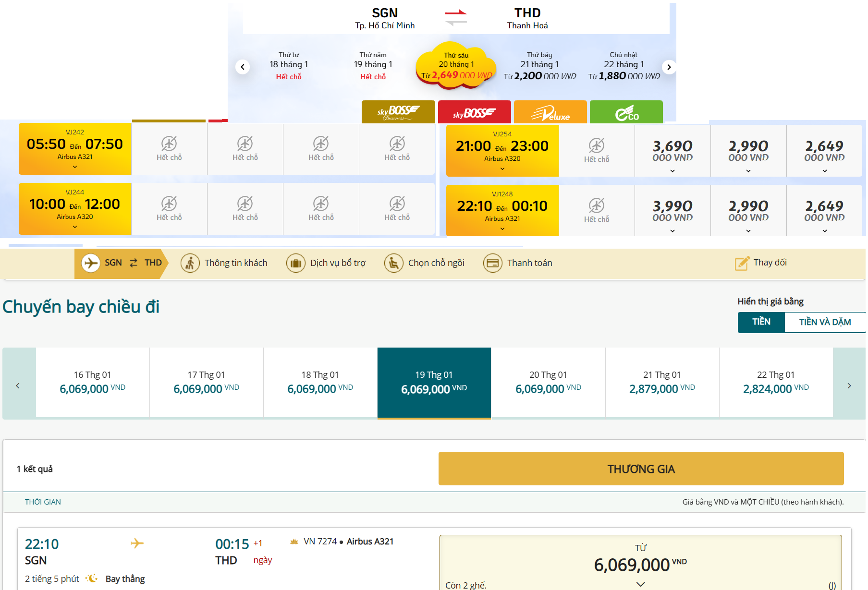Swap SGN and THD route arrows

(456, 18)
